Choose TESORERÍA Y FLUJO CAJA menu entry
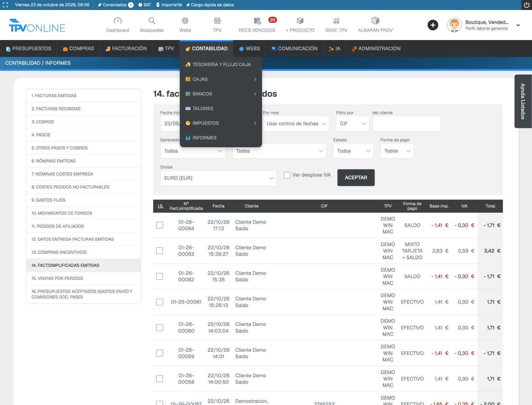532x405 pixels. 221,64
